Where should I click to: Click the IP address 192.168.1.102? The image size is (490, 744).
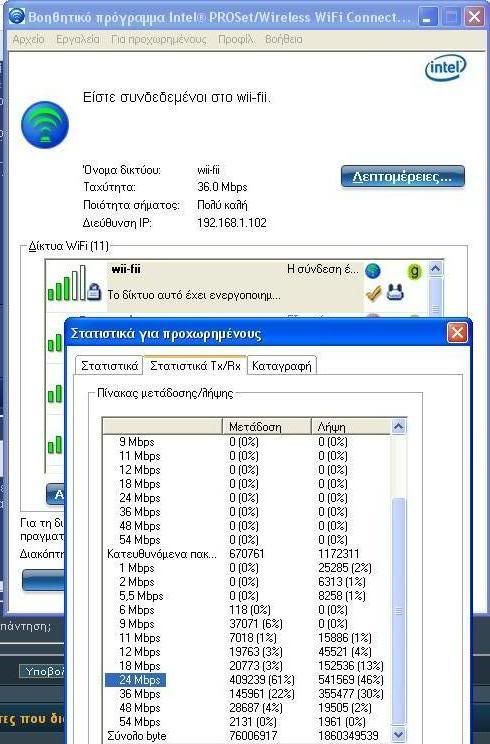232,223
